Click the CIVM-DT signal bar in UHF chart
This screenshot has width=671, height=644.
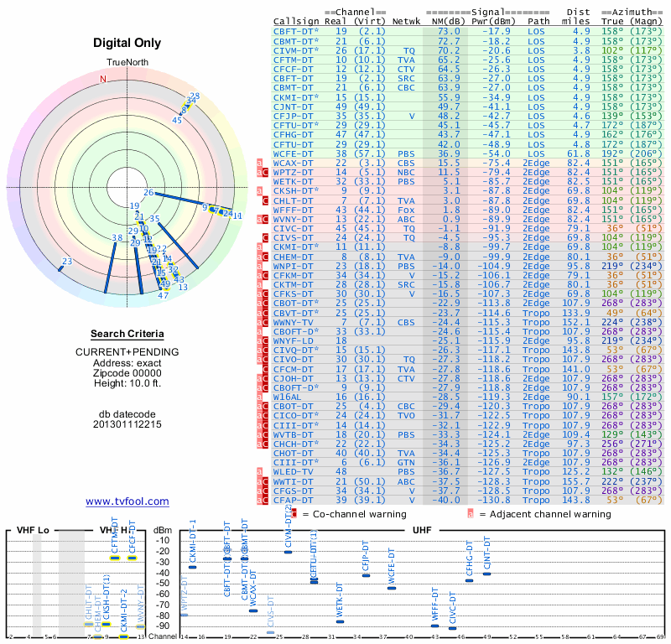[288, 552]
